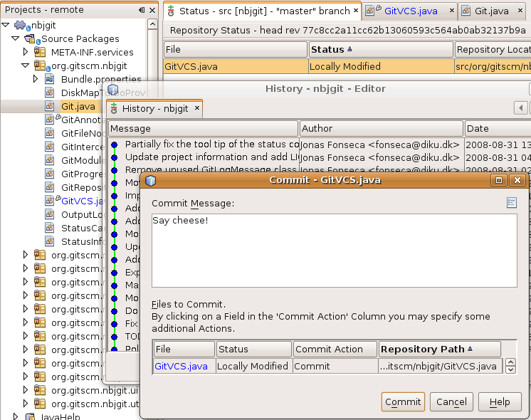Close the History - nbjgit tab

click(x=197, y=108)
